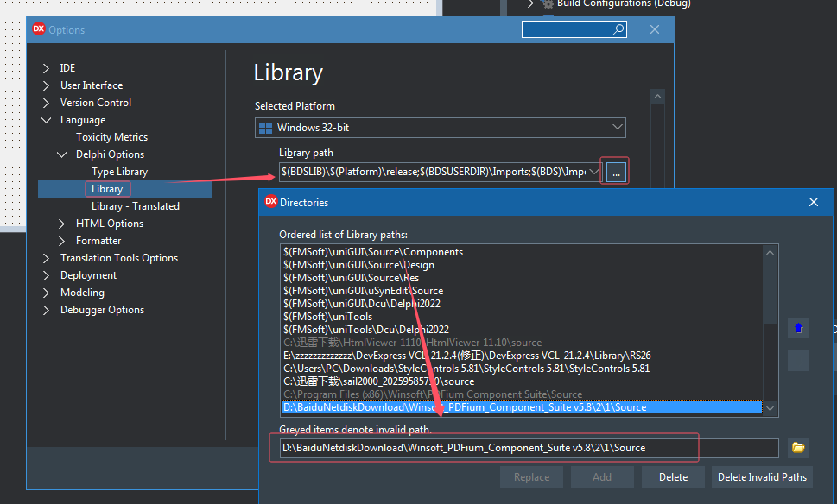Expand Translation Tools Options node
The image size is (837, 504).
(46, 258)
